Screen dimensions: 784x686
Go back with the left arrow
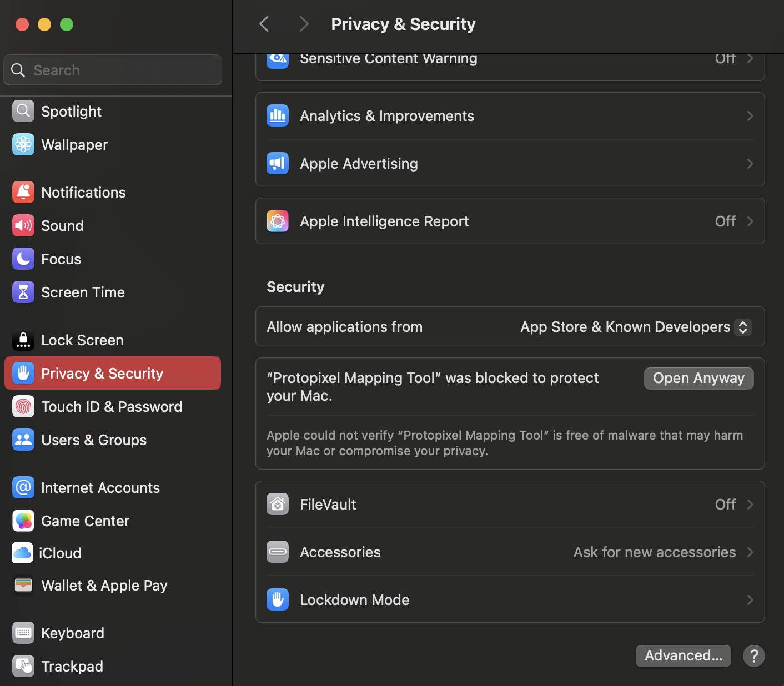pyautogui.click(x=264, y=24)
